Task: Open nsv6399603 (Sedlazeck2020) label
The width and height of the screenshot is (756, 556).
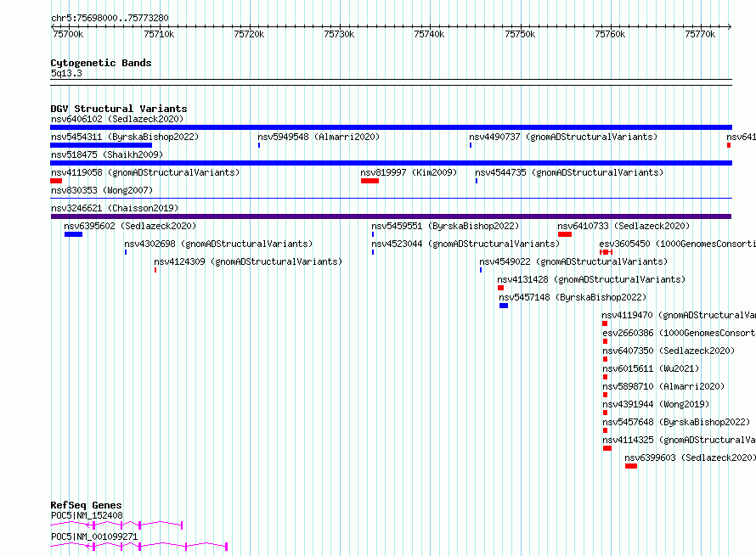Action: (x=690, y=458)
